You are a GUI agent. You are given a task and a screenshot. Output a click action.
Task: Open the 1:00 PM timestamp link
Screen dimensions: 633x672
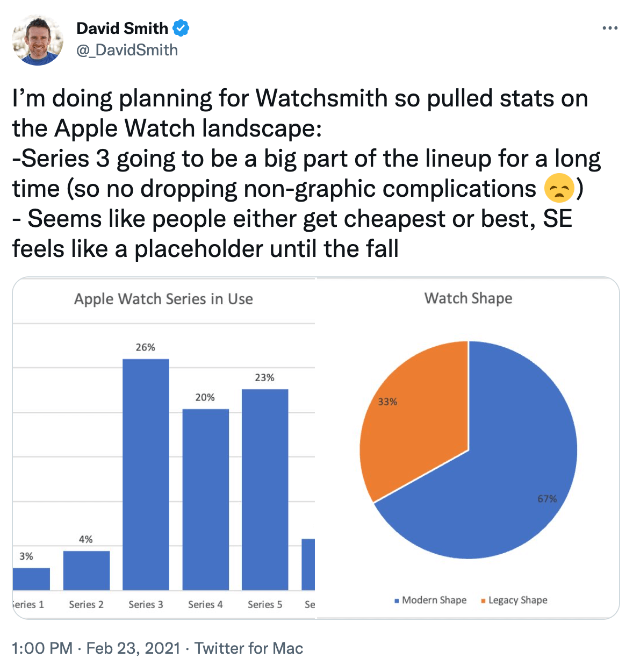[42, 648]
